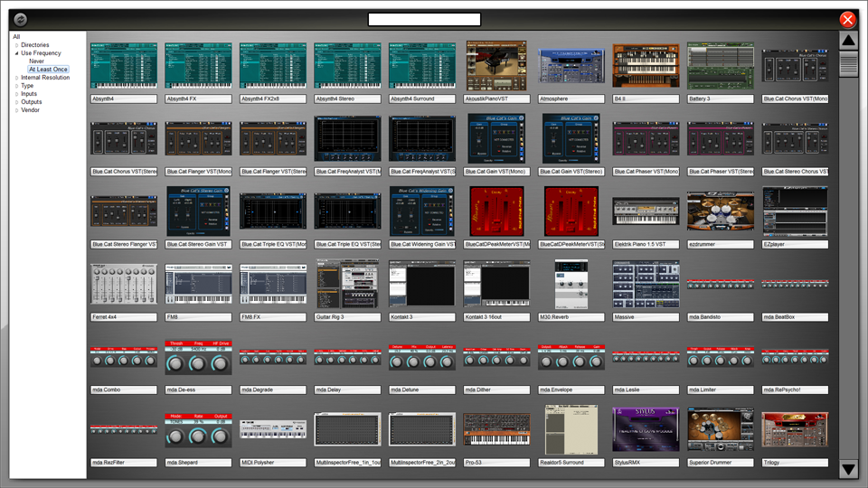Click the scroll up arrow button
Screen dimensions: 868x488
(848, 41)
